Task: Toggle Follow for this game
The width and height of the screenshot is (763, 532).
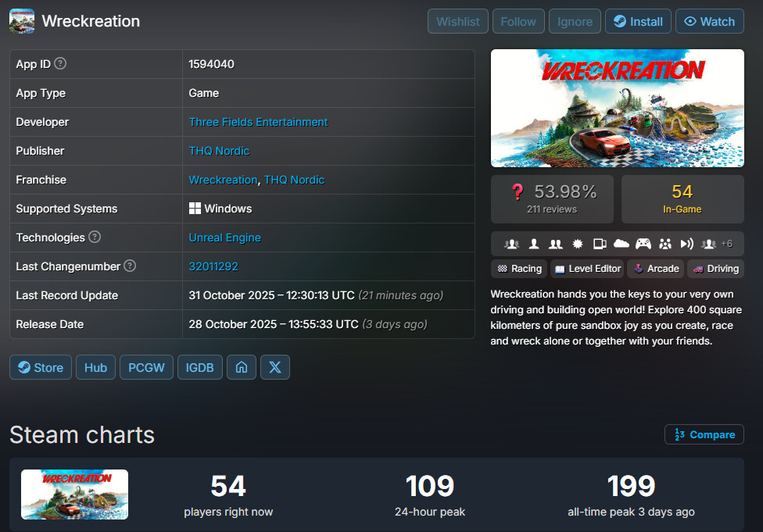Action: click(x=518, y=21)
